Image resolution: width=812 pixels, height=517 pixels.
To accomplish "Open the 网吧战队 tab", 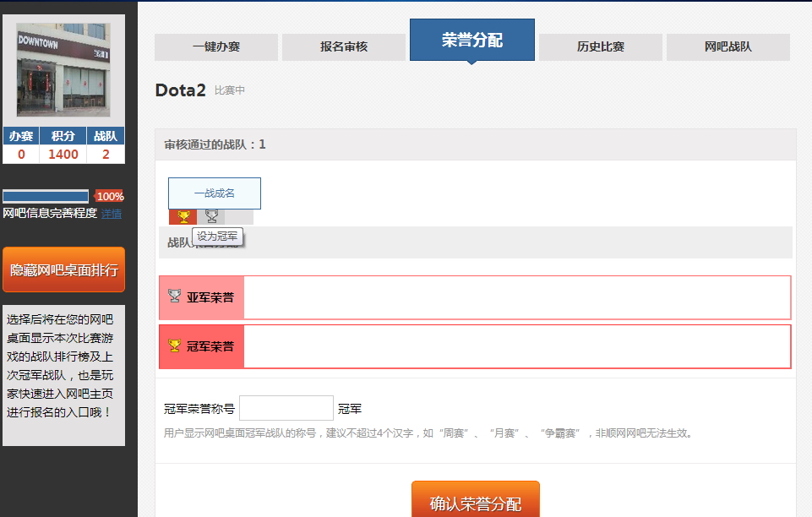I will [728, 47].
